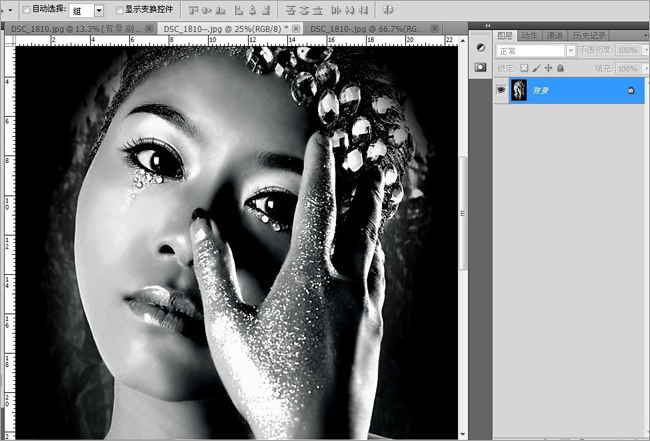The image size is (650, 441).
Task: Click the distribute left edges icon
Action: pos(336,10)
